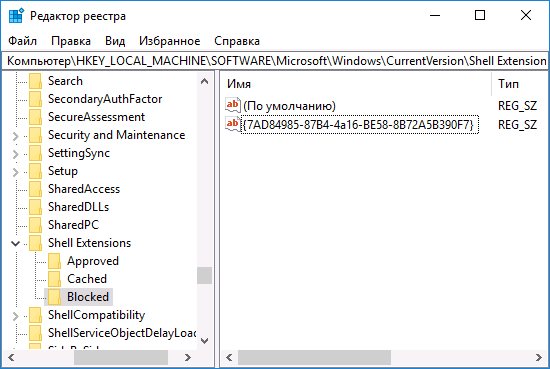The width and height of the screenshot is (550, 369).
Task: Click tree pane scroll down arrow
Action: 204,340
